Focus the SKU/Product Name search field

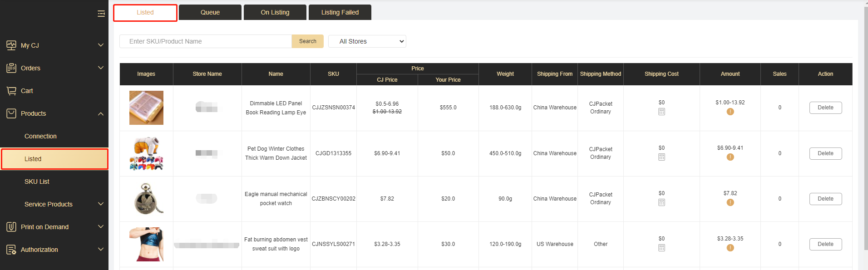point(205,41)
